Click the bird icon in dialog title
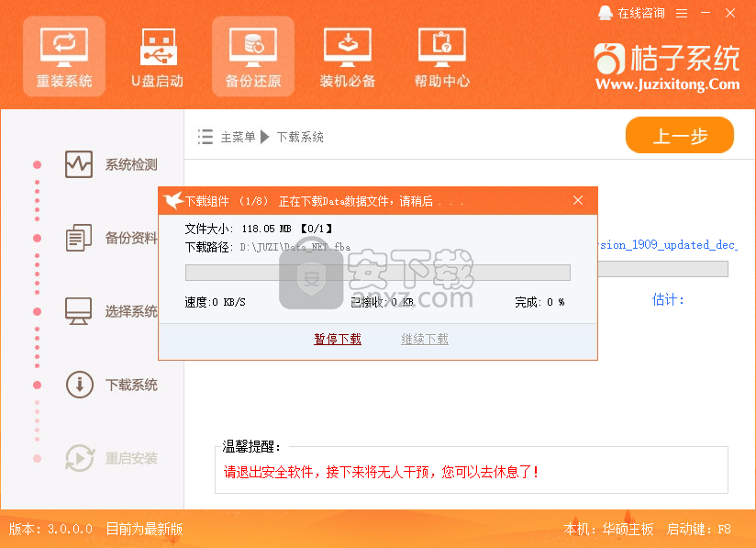Screen dimensions: 756x548 tap(173, 200)
